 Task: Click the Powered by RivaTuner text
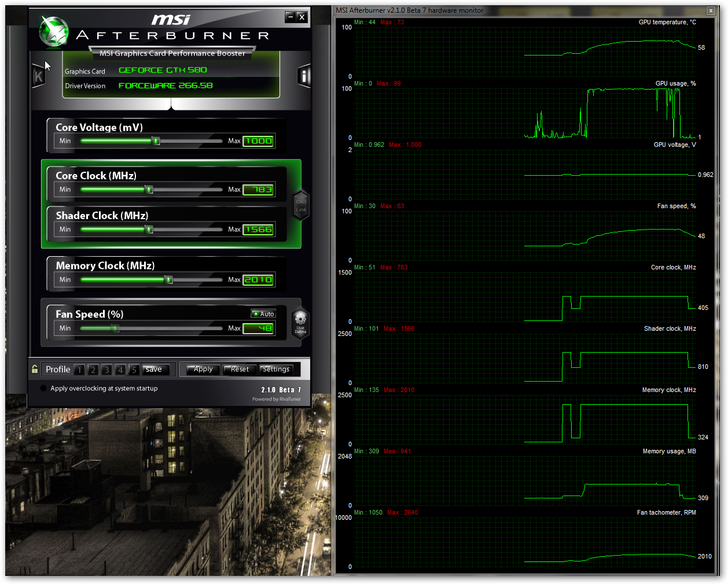tap(277, 399)
